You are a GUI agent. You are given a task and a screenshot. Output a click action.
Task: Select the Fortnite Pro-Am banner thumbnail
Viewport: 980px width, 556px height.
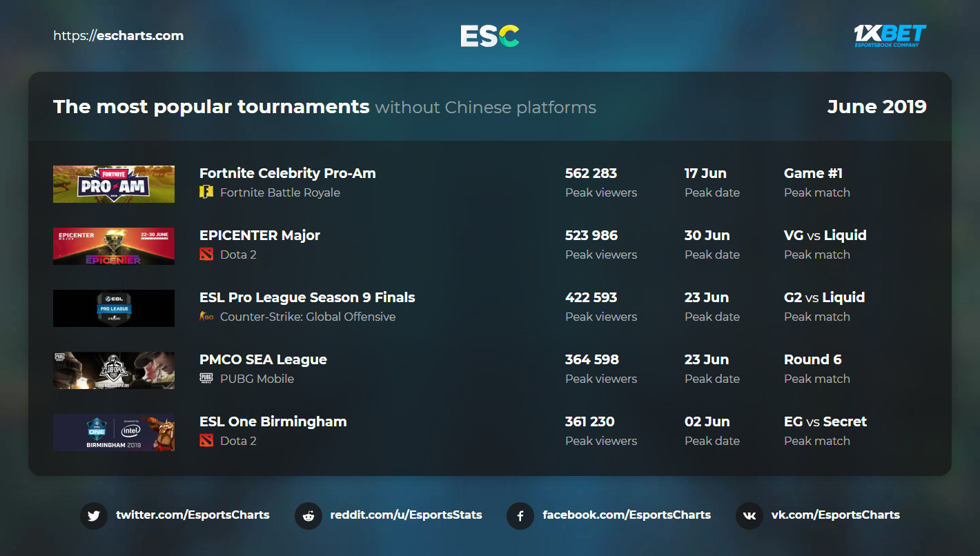(114, 184)
